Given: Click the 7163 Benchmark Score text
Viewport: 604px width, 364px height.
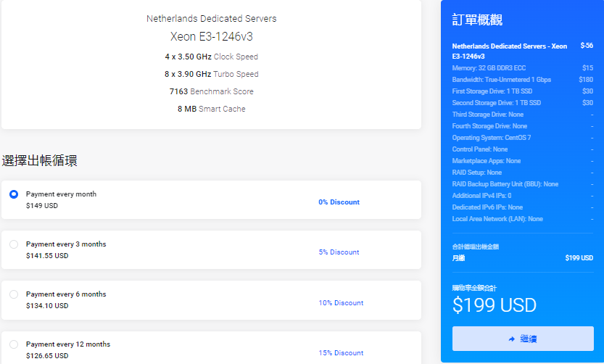Looking at the screenshot, I should [211, 91].
